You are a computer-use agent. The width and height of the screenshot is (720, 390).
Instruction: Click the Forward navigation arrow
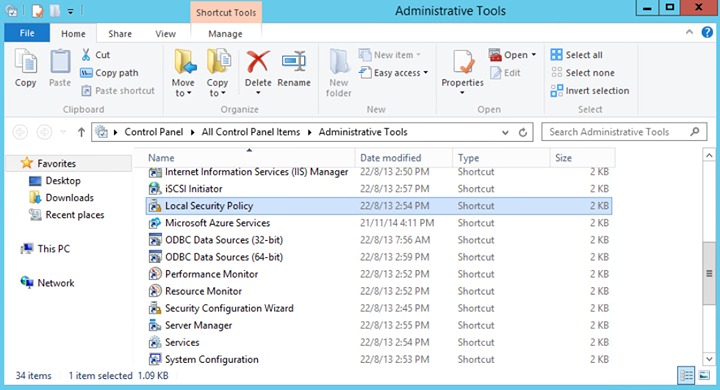pos(44,132)
